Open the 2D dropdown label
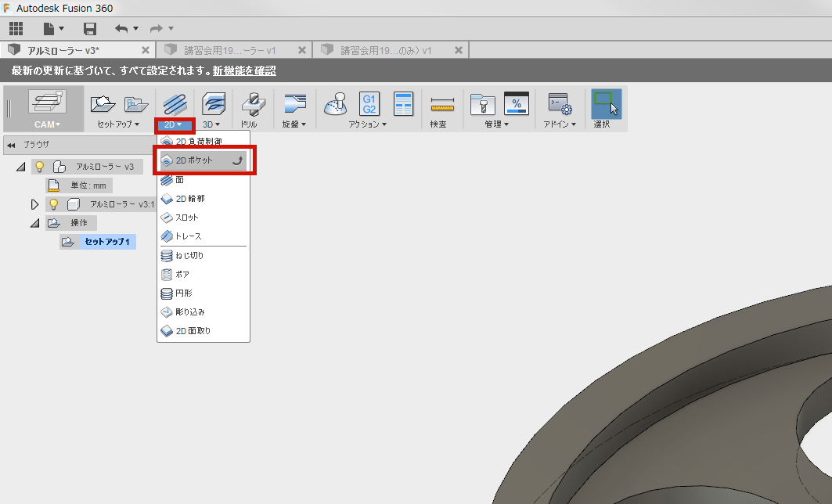Screen dimensions: 832x504 click(x=173, y=124)
